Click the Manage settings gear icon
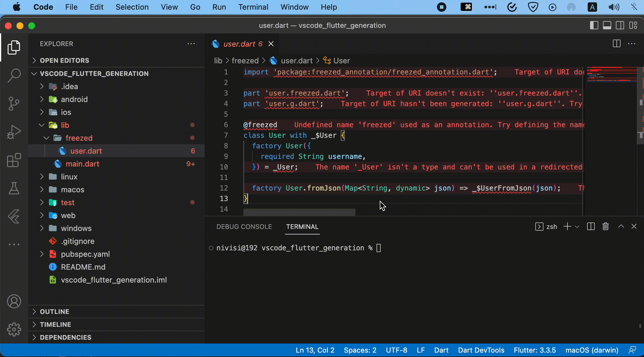644x357 pixels. (14, 330)
